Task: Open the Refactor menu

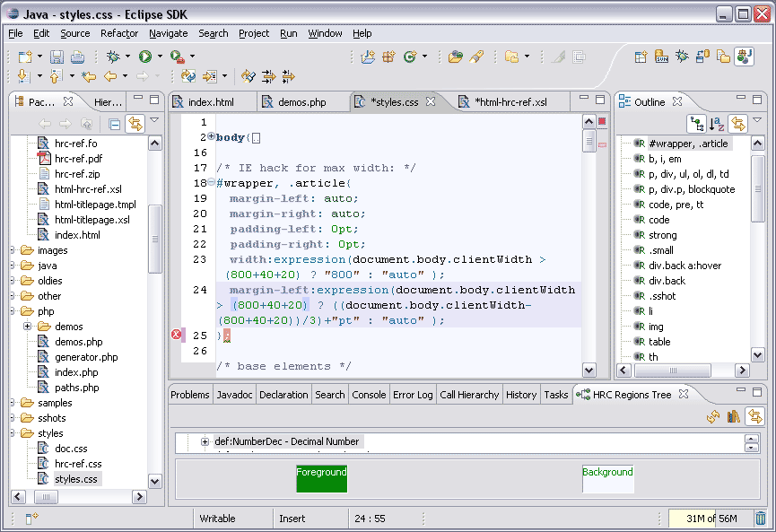Action: [x=119, y=33]
